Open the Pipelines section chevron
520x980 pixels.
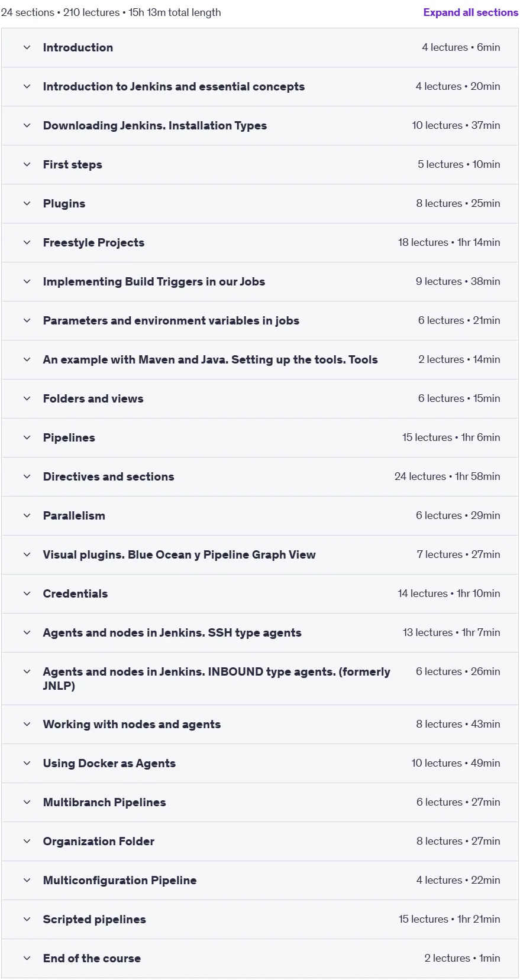pyautogui.click(x=27, y=437)
